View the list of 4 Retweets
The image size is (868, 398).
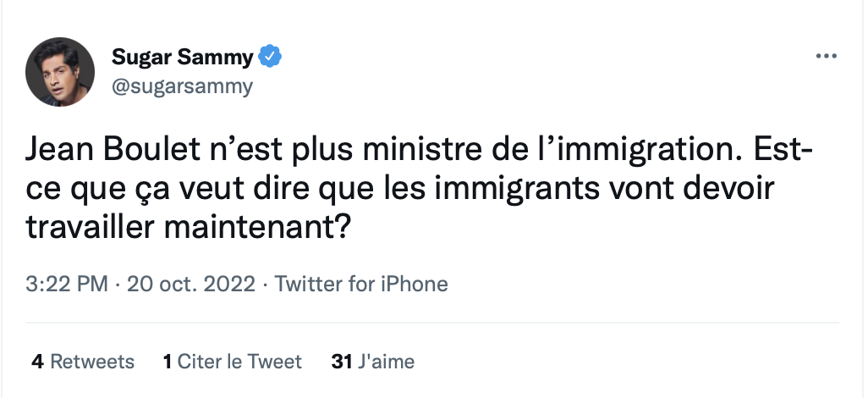click(83, 362)
